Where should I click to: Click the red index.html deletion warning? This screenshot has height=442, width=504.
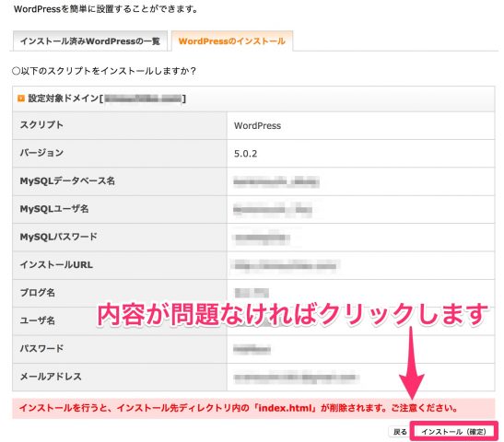pos(253,408)
